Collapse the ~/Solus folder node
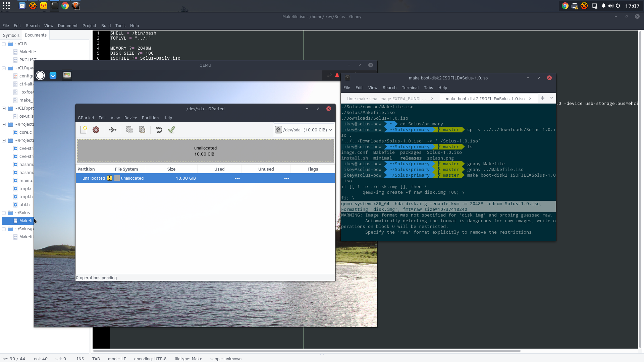This screenshot has width=644, height=362. coord(4,213)
